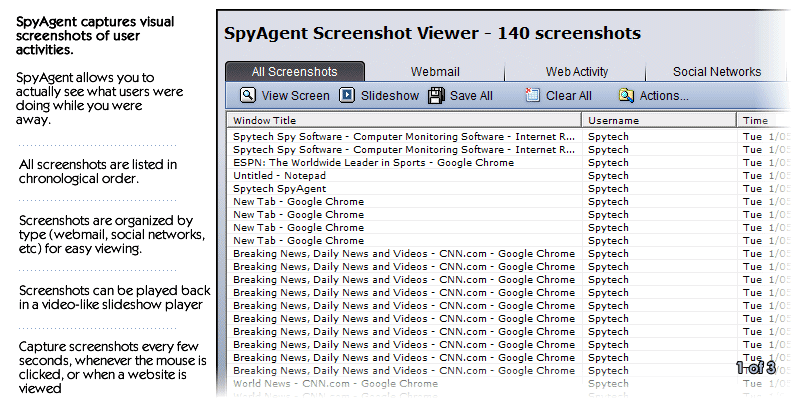This screenshot has width=800, height=407.
Task: Choose Save All in the toolbar
Action: click(x=471, y=95)
